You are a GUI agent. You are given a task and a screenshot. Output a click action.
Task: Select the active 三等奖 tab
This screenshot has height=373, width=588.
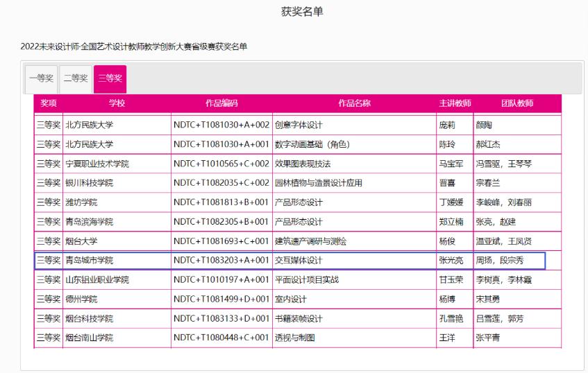click(x=110, y=78)
